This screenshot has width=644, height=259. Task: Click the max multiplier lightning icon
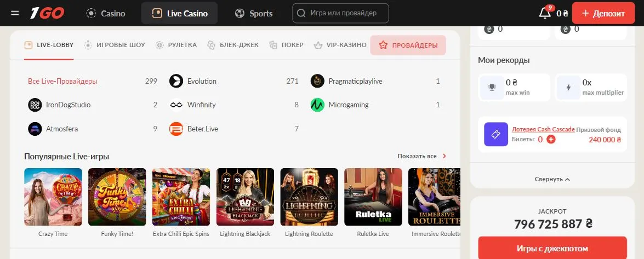pyautogui.click(x=568, y=88)
